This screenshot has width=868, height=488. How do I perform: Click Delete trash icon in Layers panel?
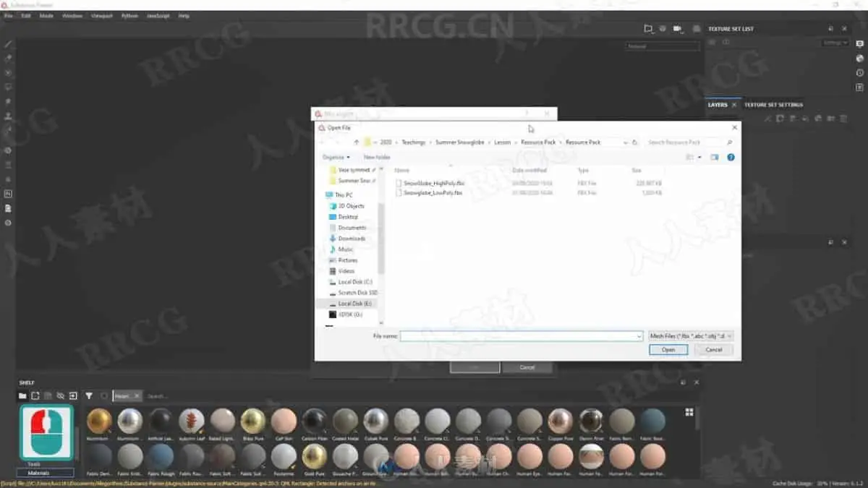(x=843, y=119)
